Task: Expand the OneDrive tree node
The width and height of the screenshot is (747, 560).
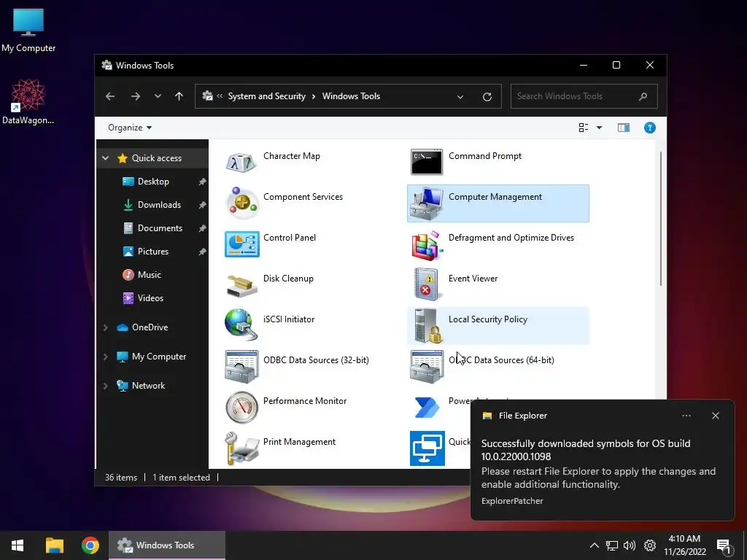Action: pyautogui.click(x=105, y=327)
